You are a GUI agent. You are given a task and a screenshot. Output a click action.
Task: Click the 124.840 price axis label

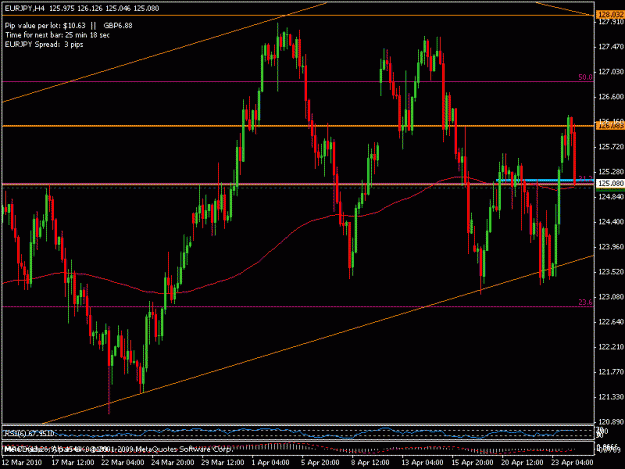point(611,197)
